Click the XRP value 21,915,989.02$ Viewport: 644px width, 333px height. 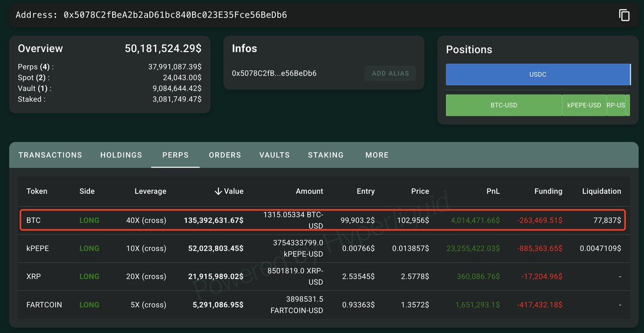(215, 277)
